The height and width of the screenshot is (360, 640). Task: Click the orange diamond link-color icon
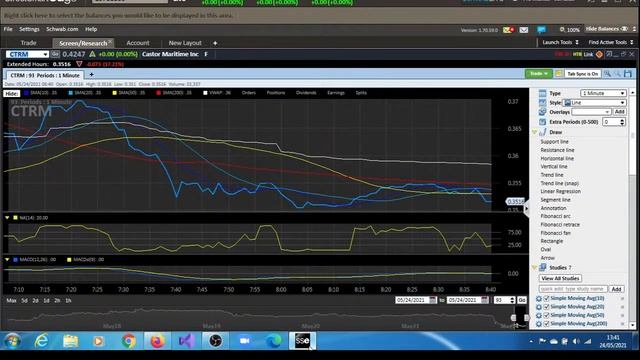[599, 54]
